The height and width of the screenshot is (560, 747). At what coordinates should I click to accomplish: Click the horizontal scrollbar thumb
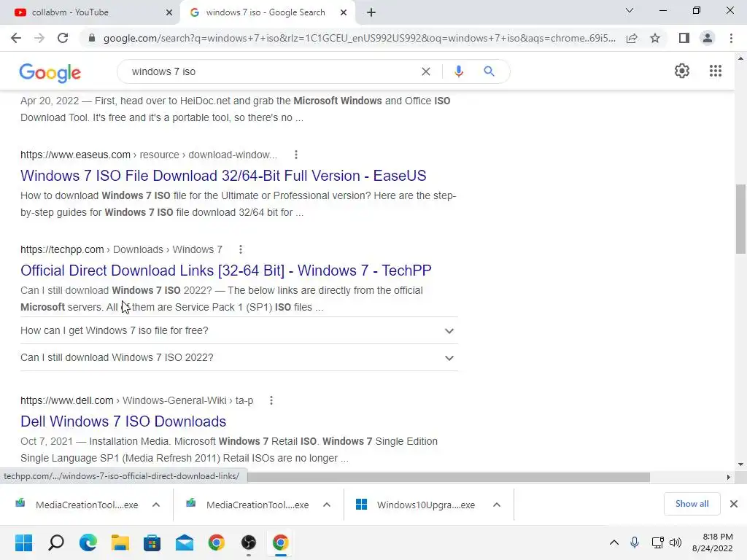pos(449,477)
